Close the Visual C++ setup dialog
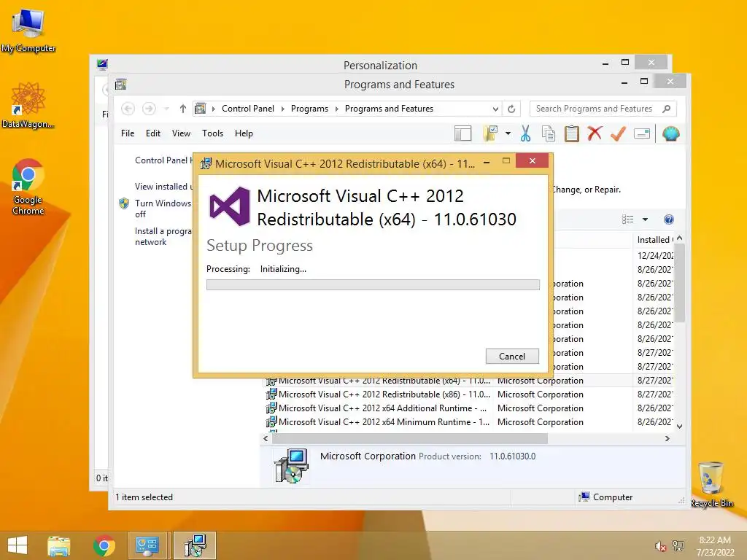The height and width of the screenshot is (560, 747). pos(533,161)
